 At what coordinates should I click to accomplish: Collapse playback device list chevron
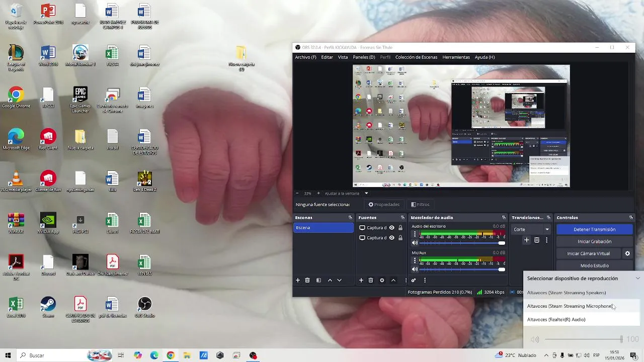coord(637,278)
